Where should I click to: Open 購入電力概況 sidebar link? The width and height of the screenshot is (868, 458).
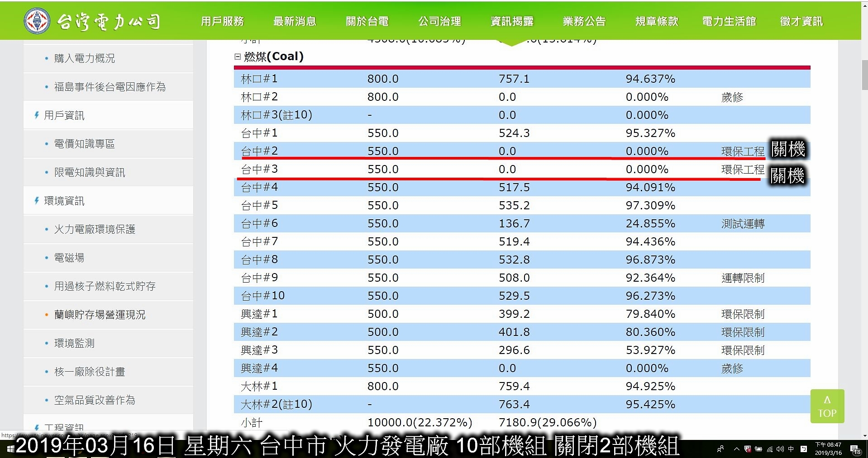point(85,58)
